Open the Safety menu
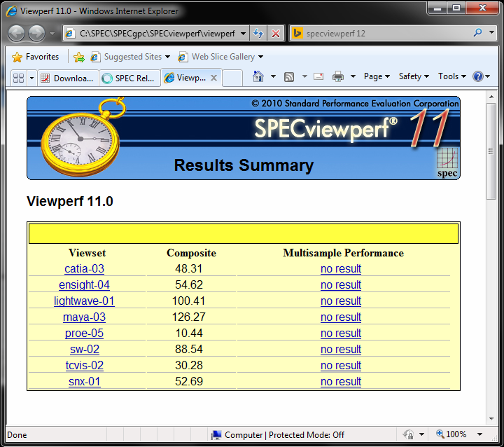 [414, 76]
